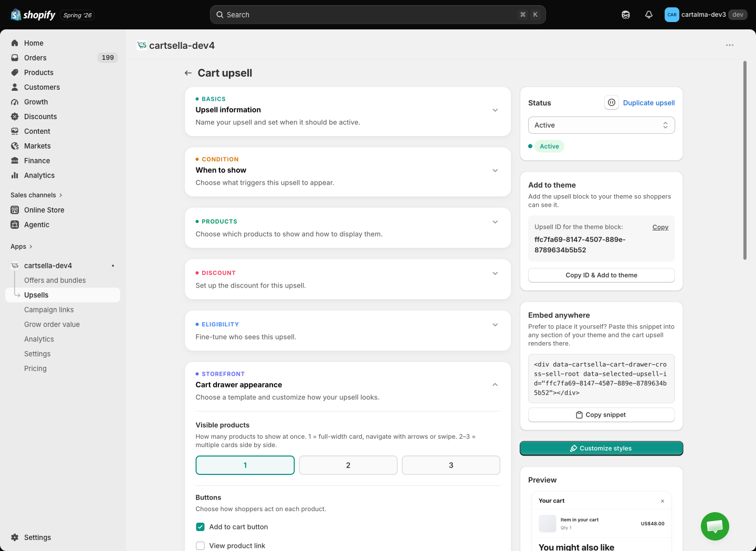
Task: Select 2 visible products
Action: coord(348,465)
